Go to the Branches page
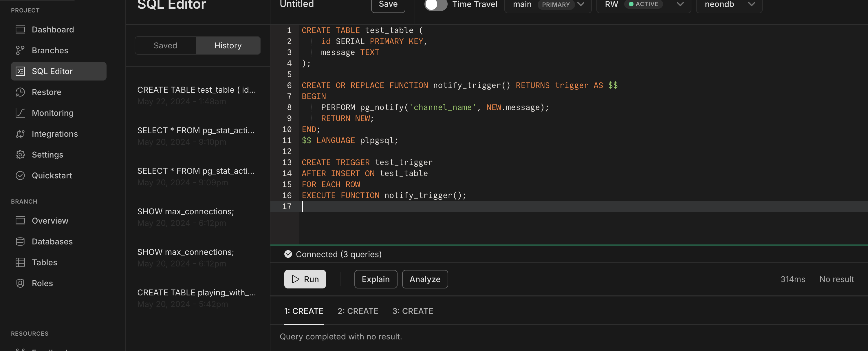The width and height of the screenshot is (868, 351). (x=50, y=51)
